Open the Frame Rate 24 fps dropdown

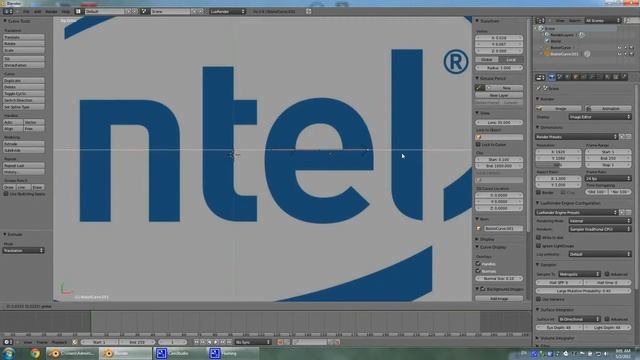pos(609,178)
